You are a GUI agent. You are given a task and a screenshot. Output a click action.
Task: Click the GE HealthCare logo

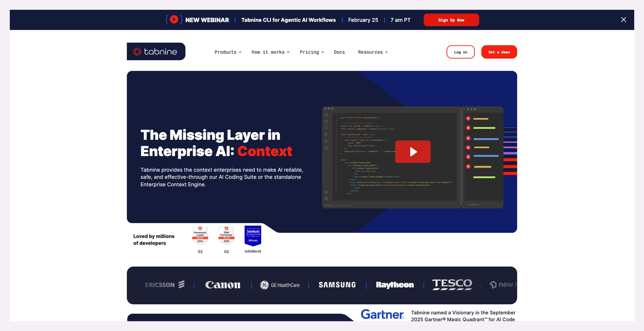click(x=280, y=285)
